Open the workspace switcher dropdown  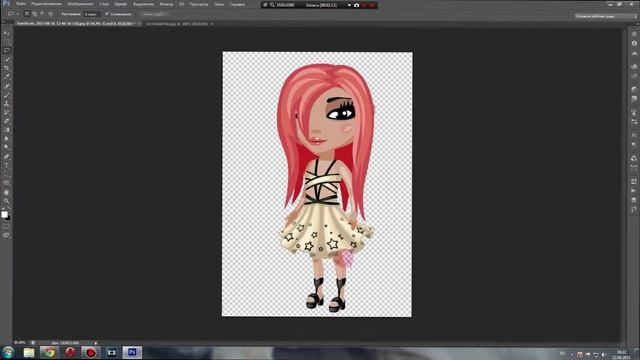tap(606, 16)
